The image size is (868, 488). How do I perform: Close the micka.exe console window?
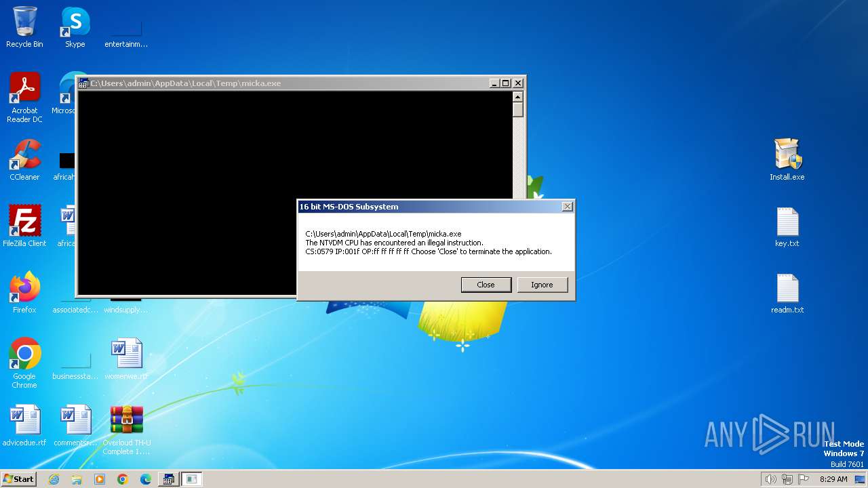(x=518, y=83)
